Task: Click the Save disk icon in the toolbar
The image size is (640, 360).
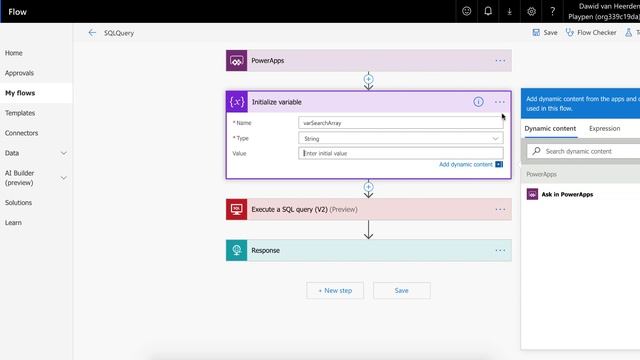Action: [536, 32]
